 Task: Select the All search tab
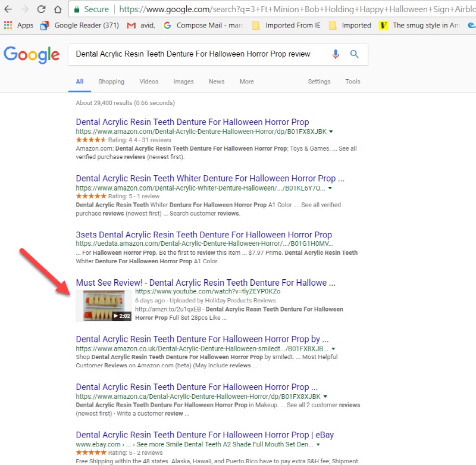pos(80,82)
